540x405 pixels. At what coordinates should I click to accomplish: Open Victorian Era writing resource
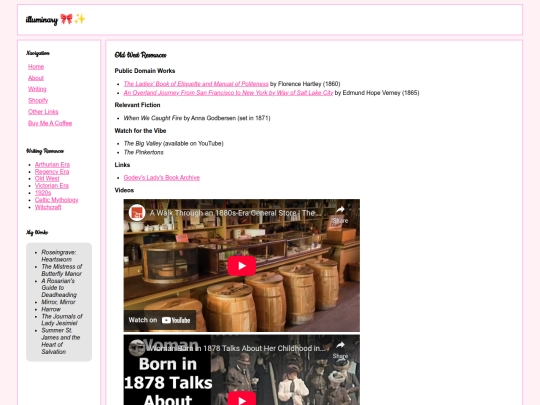tap(52, 186)
